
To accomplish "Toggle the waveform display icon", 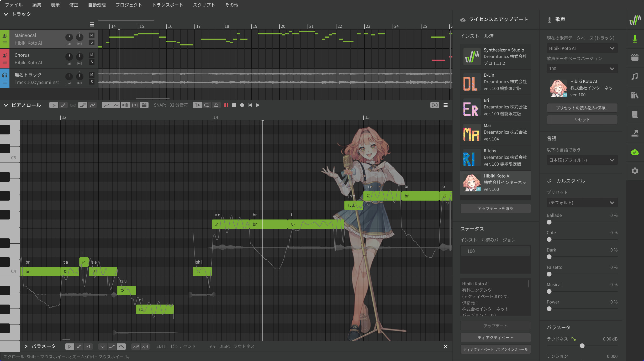I will coord(125,105).
